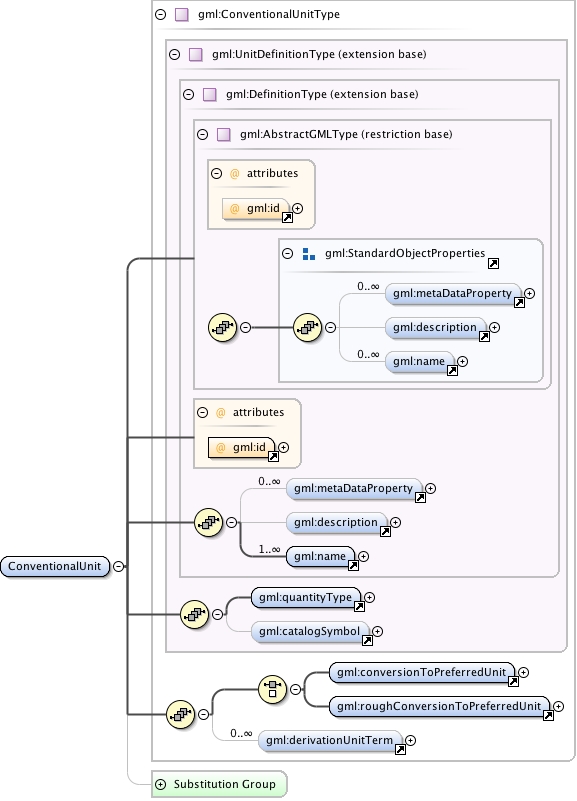Select gml:description under DefinitionType
This screenshot has height=801, width=577.
pyautogui.click(x=336, y=523)
